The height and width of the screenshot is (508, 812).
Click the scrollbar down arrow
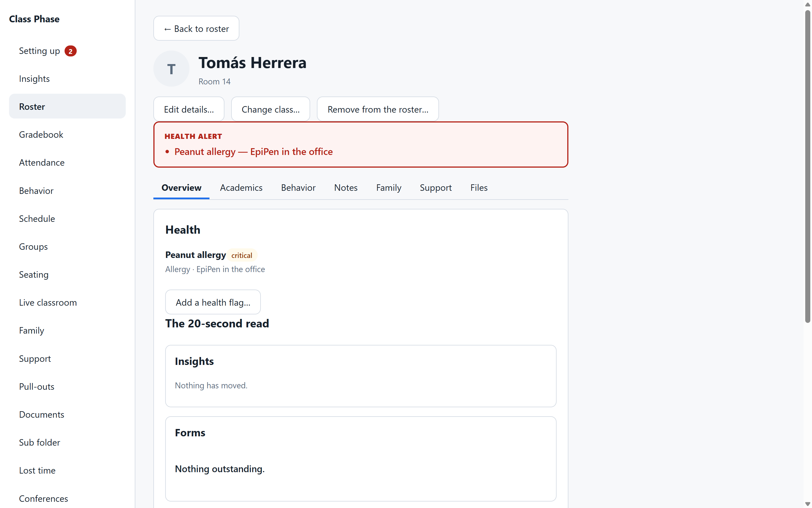(808, 504)
